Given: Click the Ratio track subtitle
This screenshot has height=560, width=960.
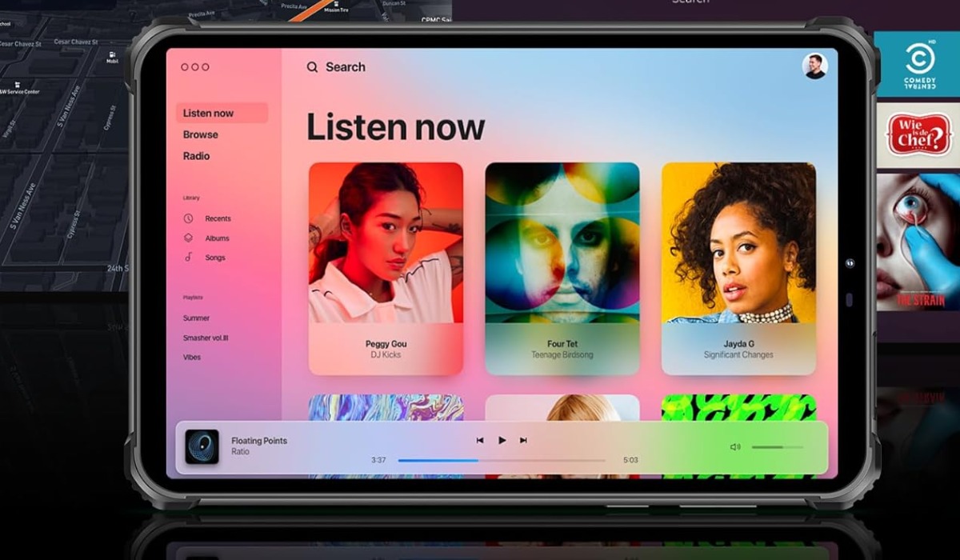Looking at the screenshot, I should pyautogui.click(x=240, y=452).
